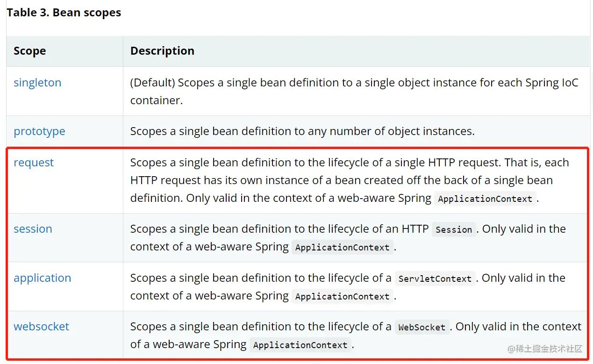Click the Scope column header
Image resolution: width=593 pixels, height=364 pixels.
tap(30, 51)
